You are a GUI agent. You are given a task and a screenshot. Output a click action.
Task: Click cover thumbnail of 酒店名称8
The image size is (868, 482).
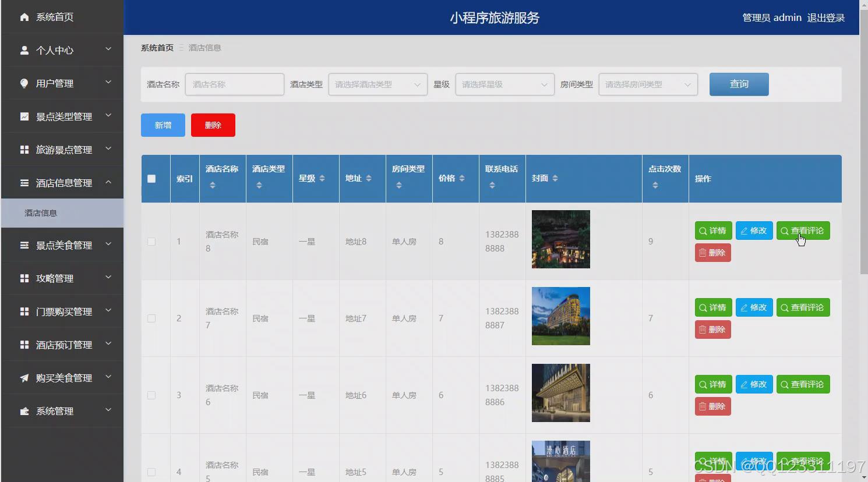pos(561,239)
